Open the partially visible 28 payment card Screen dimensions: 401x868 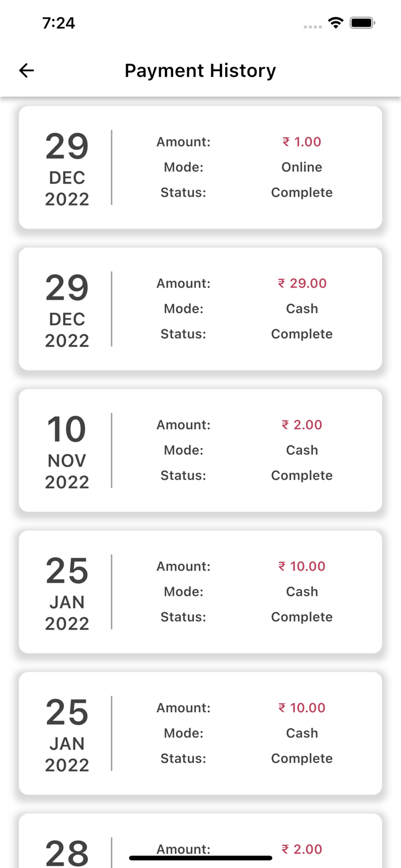(x=200, y=841)
